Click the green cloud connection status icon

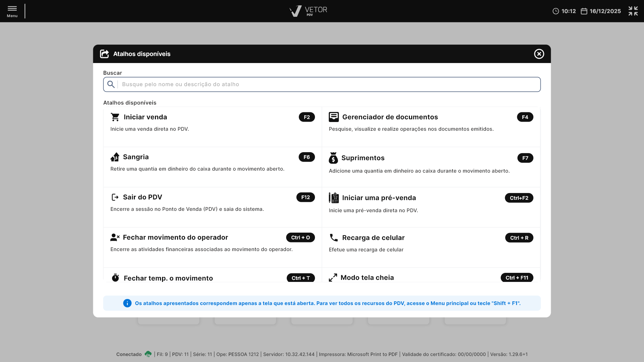point(148,354)
